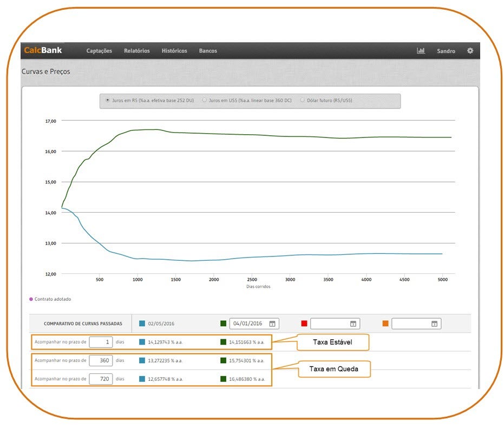Open the settings gear icon
The image size is (504, 428).
[x=470, y=51]
